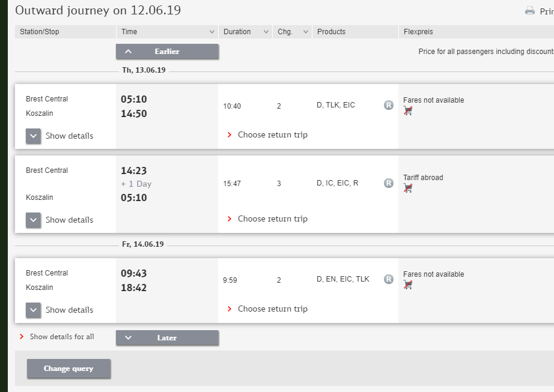The image size is (554, 392).
Task: Click duration 15:47
Action: tap(232, 184)
